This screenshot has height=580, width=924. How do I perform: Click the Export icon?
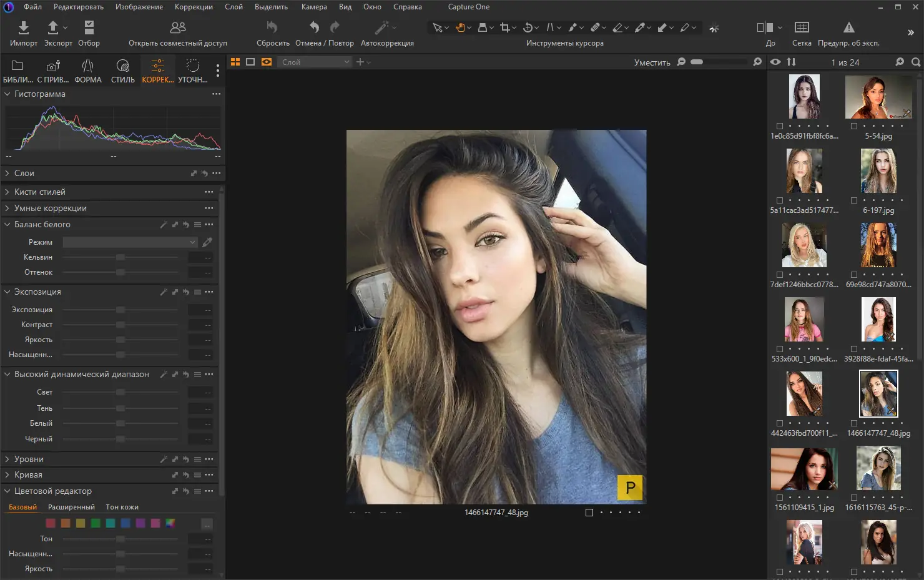click(53, 27)
